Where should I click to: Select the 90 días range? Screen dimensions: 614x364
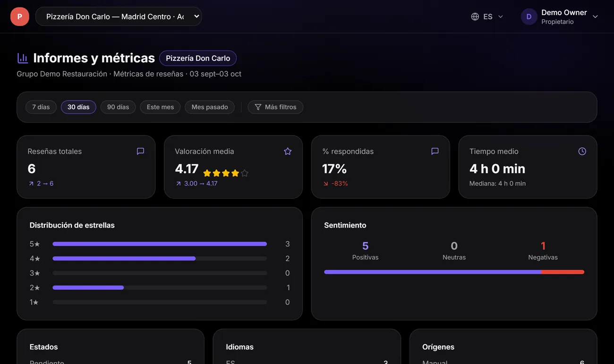[118, 107]
